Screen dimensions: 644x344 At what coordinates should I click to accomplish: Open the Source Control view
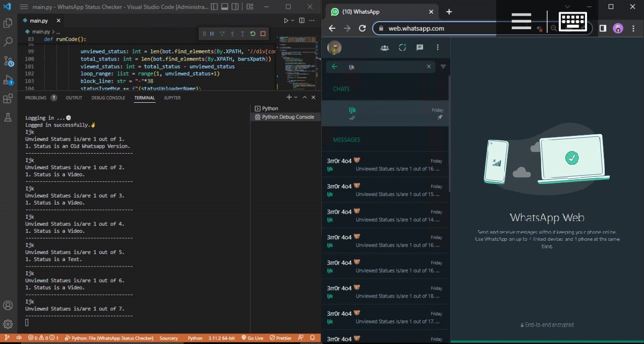click(x=8, y=61)
